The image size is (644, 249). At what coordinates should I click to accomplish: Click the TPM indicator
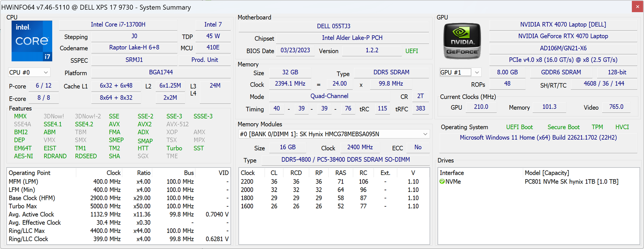(x=597, y=127)
